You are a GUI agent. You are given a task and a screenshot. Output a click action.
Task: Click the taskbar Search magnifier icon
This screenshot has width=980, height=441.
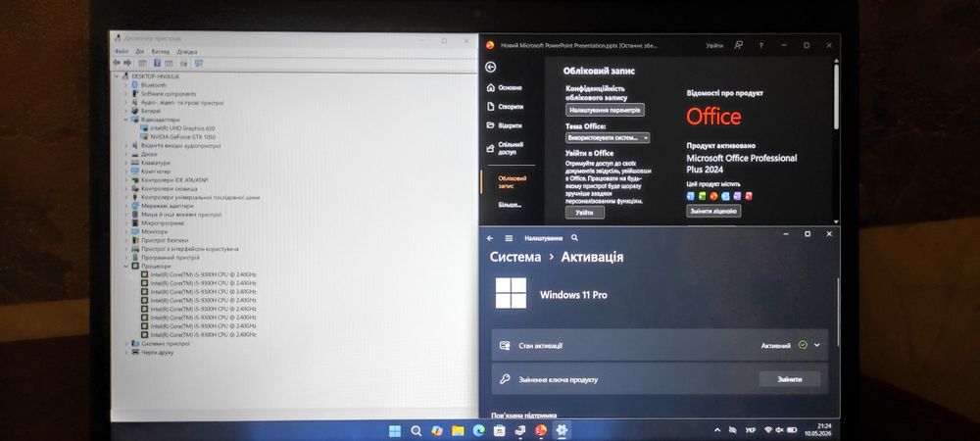coord(416,431)
